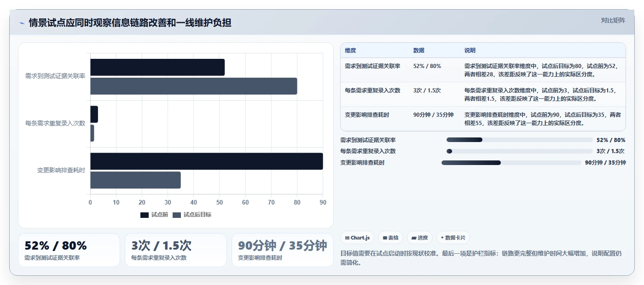Image resolution: width=644 pixels, height=285 pixels.
Task: Click the x-axis tick label 50
Action: pos(220,202)
